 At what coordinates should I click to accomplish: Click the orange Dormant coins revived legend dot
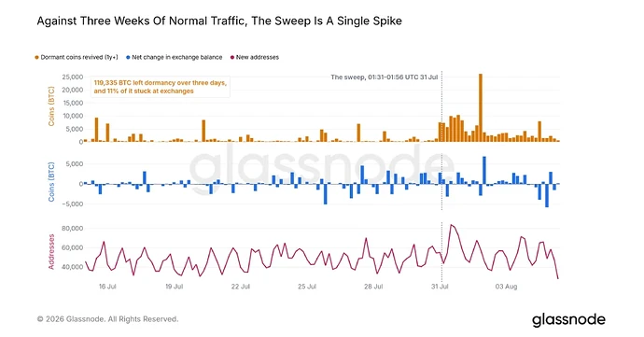coord(37,58)
